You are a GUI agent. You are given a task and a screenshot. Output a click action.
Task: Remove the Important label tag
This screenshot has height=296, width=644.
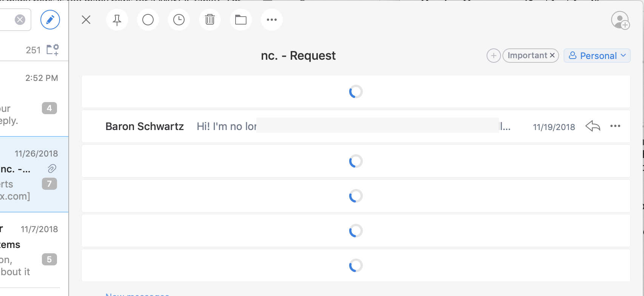pyautogui.click(x=552, y=56)
